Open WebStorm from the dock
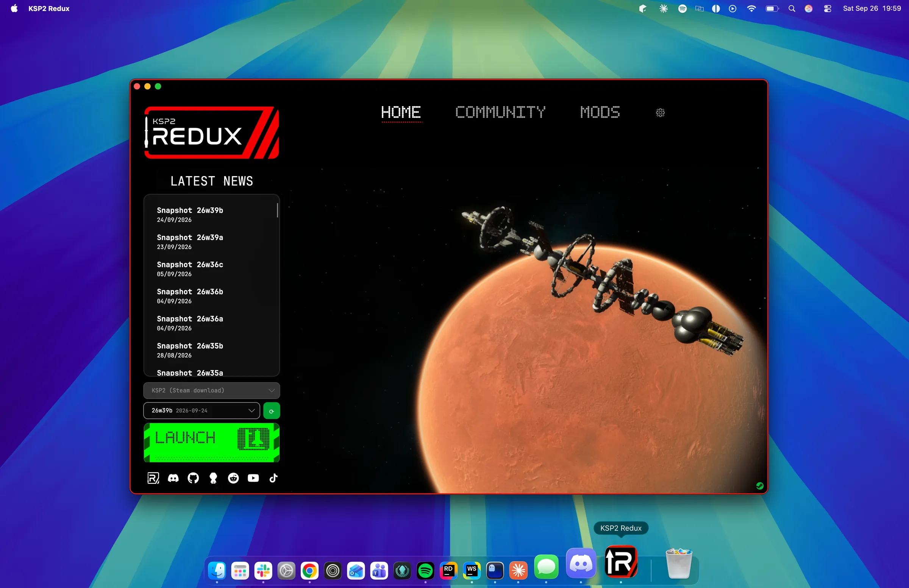Screen dimensions: 909x588 (472, 571)
